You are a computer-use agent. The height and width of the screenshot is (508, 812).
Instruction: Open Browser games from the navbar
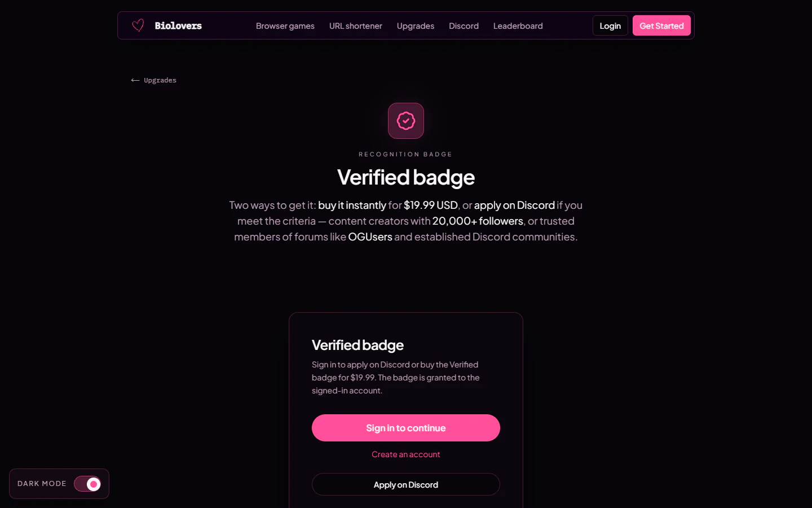(x=285, y=25)
